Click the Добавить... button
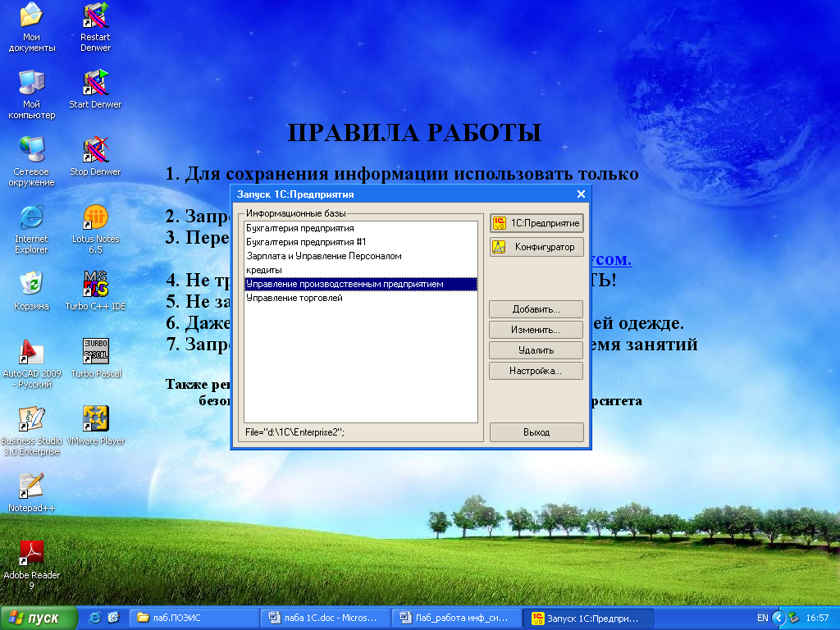The image size is (840, 630). tap(536, 309)
